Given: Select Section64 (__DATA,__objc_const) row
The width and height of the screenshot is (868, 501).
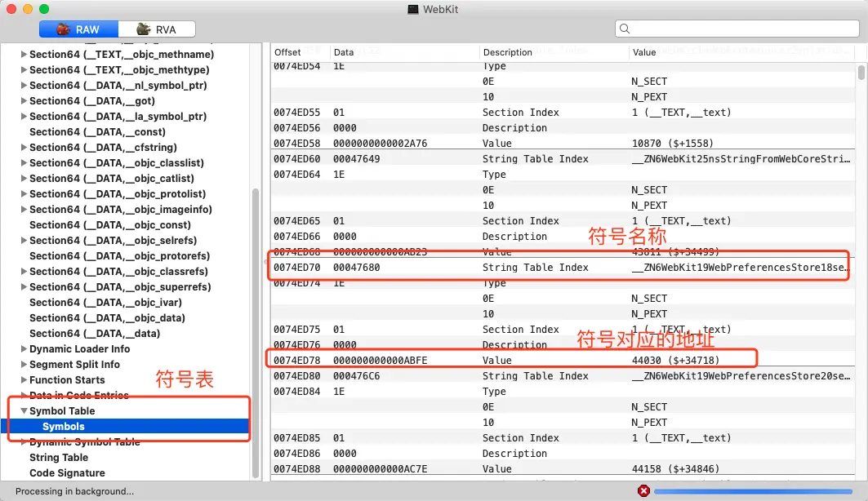Looking at the screenshot, I should pos(125,224).
